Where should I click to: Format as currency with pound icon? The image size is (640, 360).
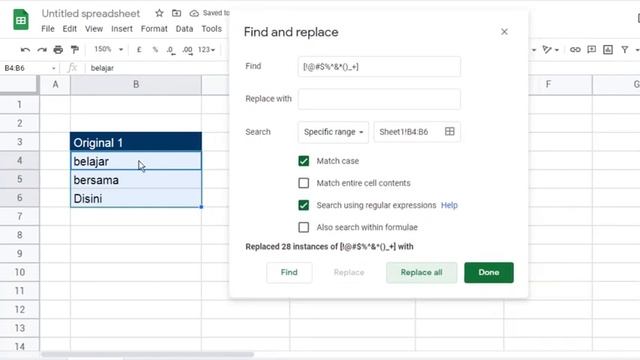click(139, 50)
